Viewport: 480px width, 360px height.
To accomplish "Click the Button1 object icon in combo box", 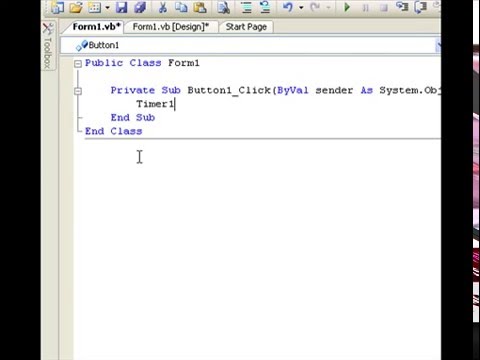I will 82,45.
